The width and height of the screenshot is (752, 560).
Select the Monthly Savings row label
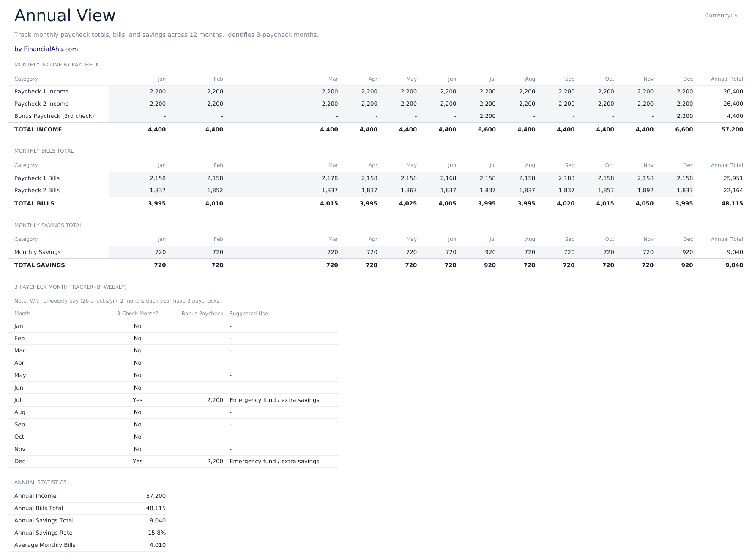coord(38,252)
